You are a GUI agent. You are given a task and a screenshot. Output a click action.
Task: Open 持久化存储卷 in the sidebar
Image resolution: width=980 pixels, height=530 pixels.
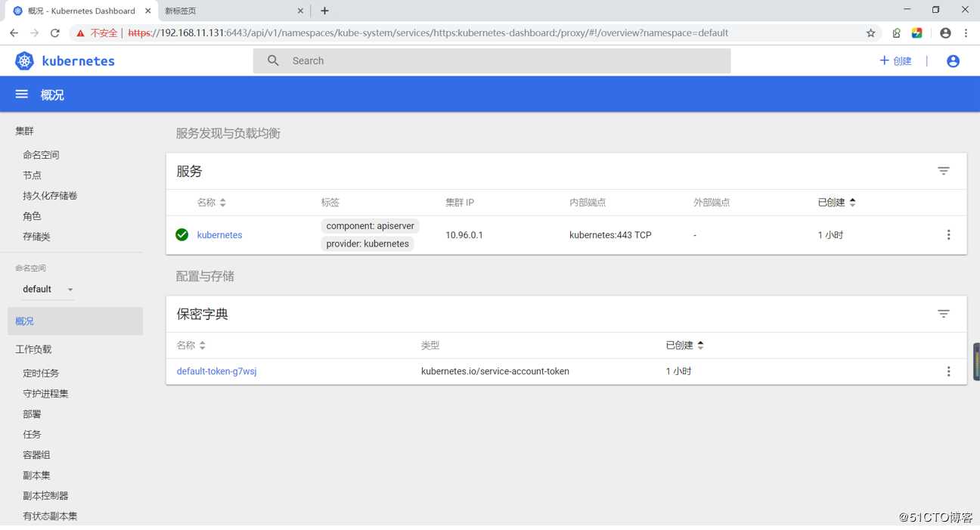50,195
